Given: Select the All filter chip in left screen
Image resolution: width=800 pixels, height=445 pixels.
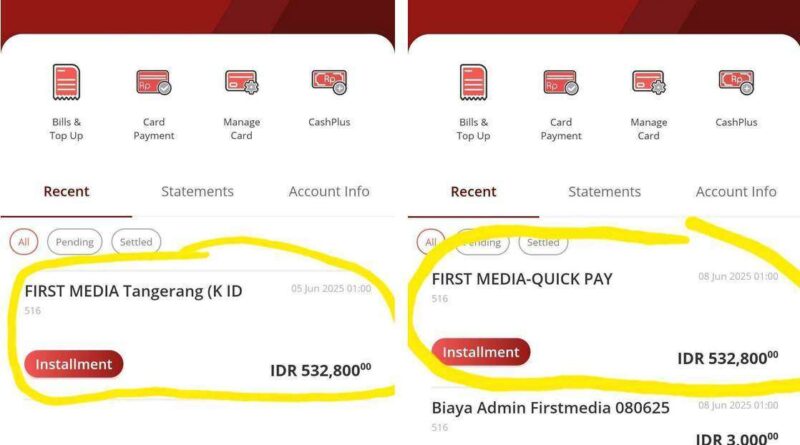Looking at the screenshot, I should point(23,241).
